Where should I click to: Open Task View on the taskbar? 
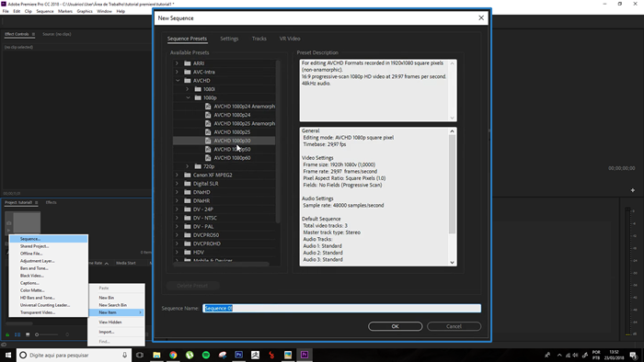tap(140, 355)
